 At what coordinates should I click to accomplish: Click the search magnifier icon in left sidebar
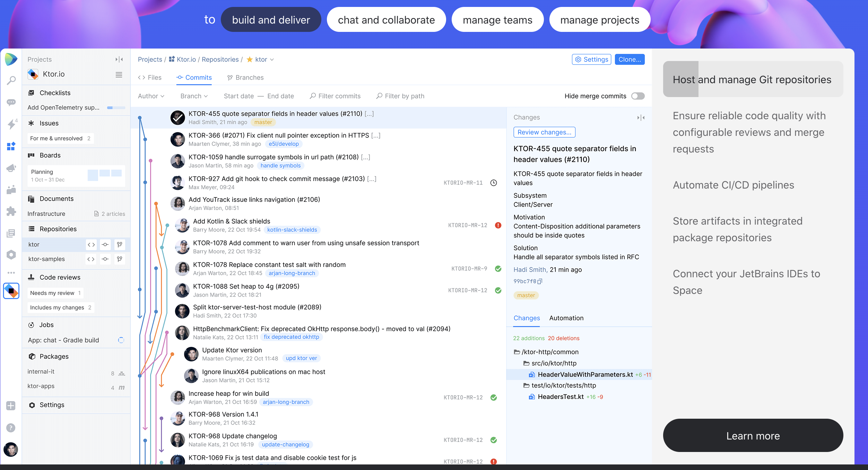(x=11, y=81)
